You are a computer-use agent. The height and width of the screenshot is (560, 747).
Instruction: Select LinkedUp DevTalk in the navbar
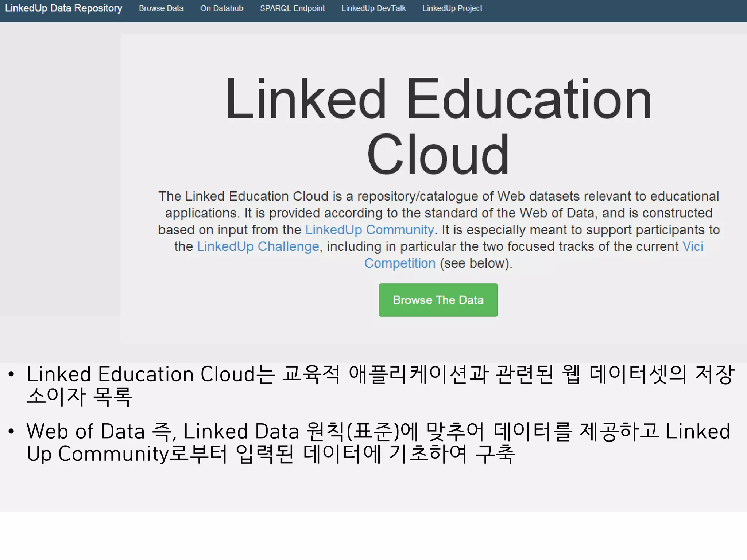[x=373, y=8]
